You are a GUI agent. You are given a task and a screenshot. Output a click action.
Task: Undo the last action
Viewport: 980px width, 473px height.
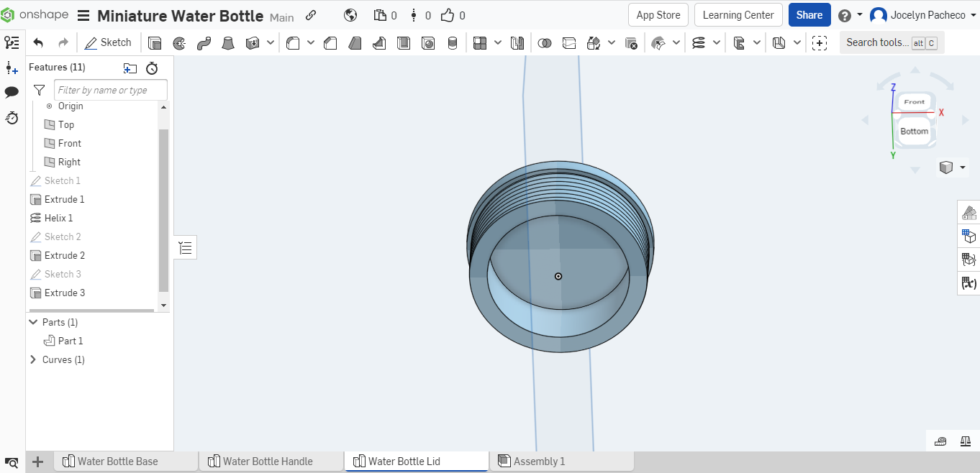pos(38,43)
